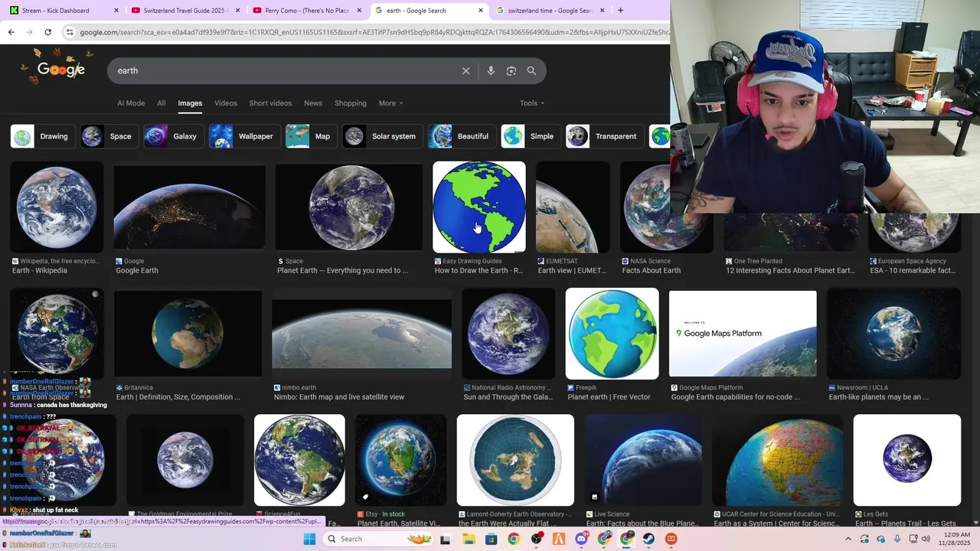980x551 pixels.
Task: Click the taskbar microphone tray icon
Action: (897, 539)
